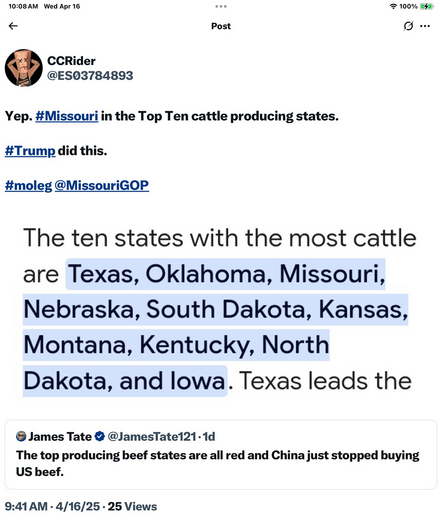Open the #Missouri hashtag
The height and width of the screenshot is (520, 442).
[67, 116]
